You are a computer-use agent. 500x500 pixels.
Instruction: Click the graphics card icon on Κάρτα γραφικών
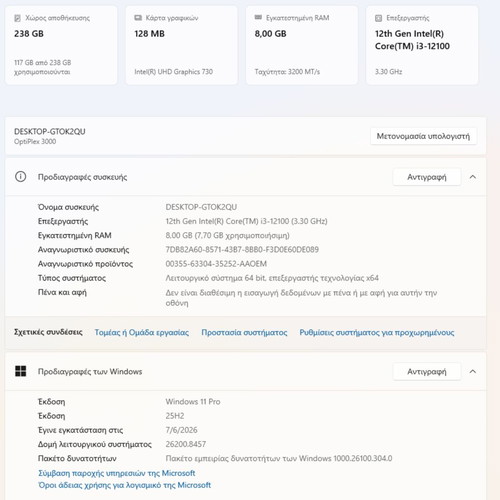138,18
